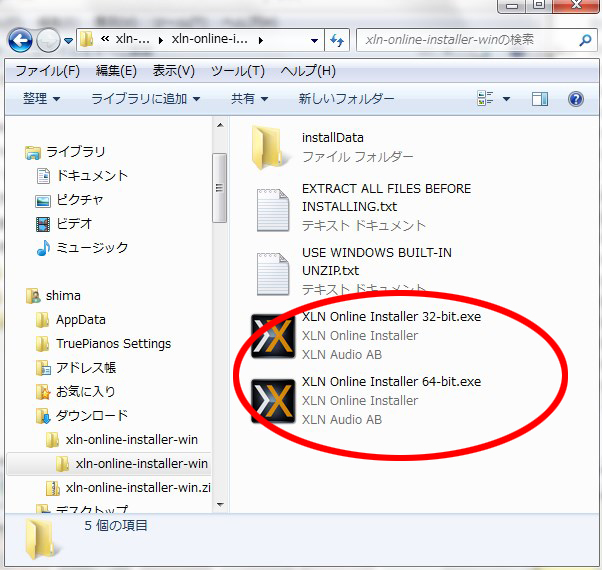Click 新しいフォルダー button
Viewport: 602px width, 570px height.
346,99
